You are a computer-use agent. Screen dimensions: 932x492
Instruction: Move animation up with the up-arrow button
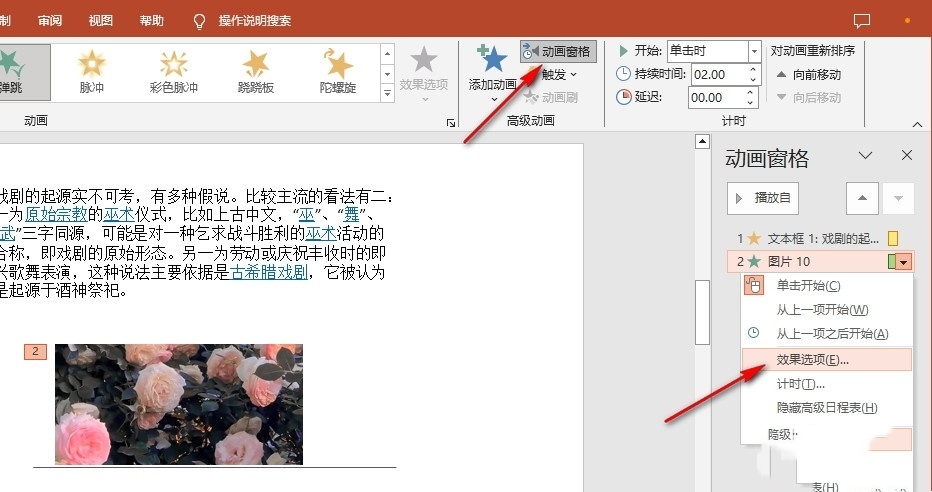coord(862,198)
